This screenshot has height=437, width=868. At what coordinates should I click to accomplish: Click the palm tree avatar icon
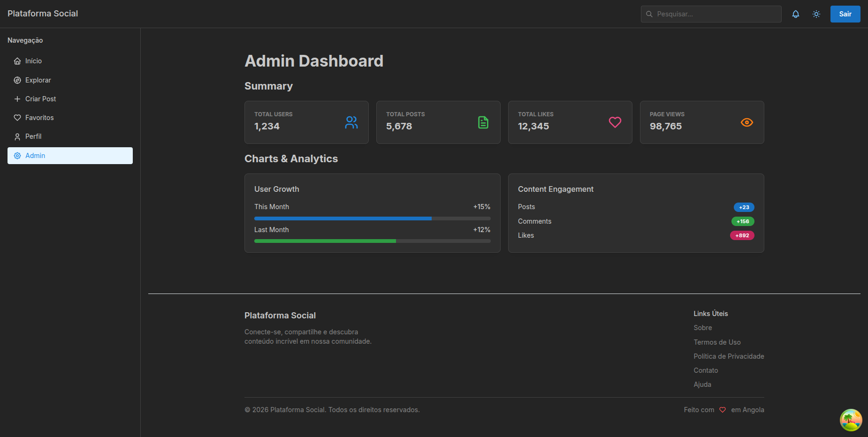(x=851, y=420)
